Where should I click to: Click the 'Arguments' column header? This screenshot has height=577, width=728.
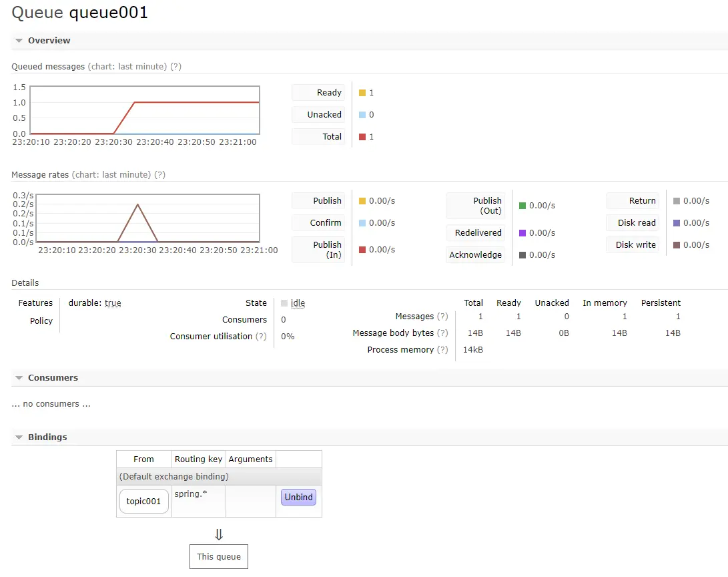click(251, 459)
